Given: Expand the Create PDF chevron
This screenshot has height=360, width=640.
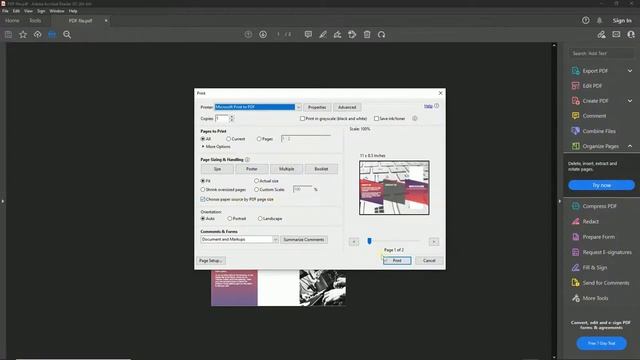Looking at the screenshot, I should click(630, 101).
